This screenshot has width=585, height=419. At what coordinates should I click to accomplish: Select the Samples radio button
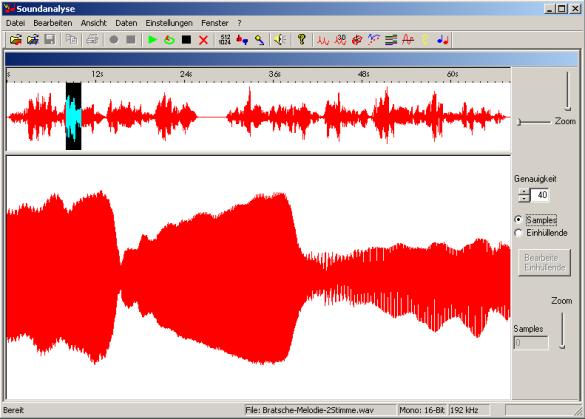(518, 220)
